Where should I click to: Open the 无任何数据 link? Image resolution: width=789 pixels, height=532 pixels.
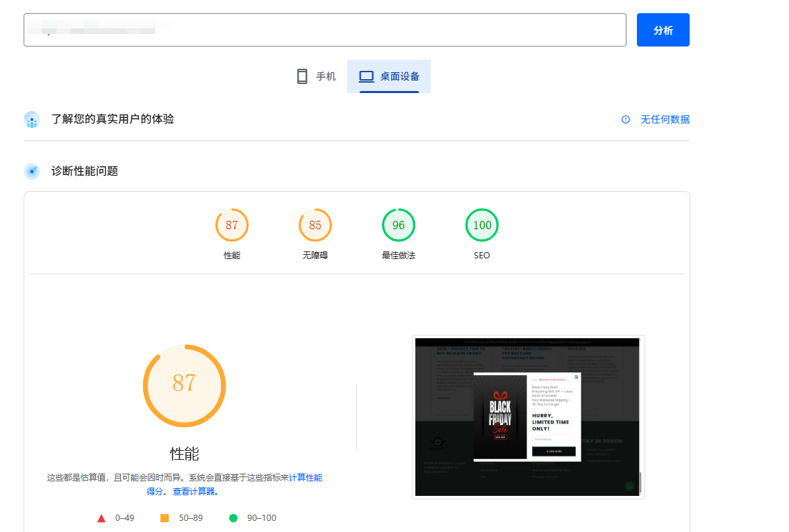tap(664, 119)
